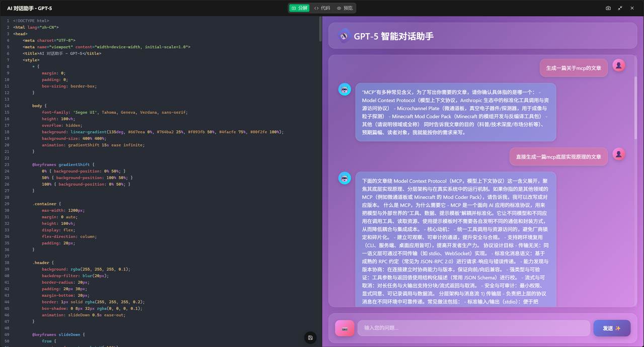Click the margin: 0 auto line
Screen dimensions: 644x347
[x=60, y=217]
